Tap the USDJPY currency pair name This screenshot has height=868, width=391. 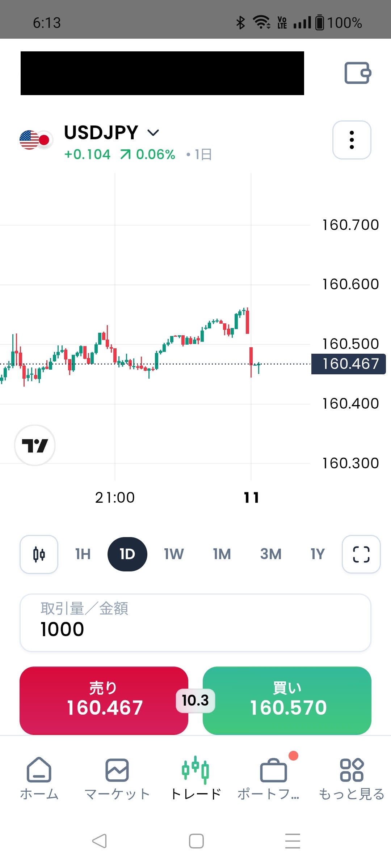[x=101, y=132]
